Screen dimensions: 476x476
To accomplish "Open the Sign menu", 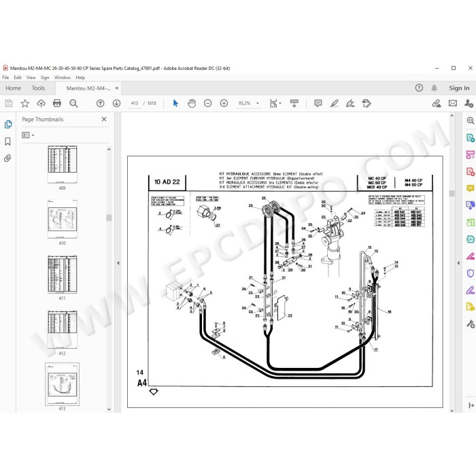I will pyautogui.click(x=45, y=78).
